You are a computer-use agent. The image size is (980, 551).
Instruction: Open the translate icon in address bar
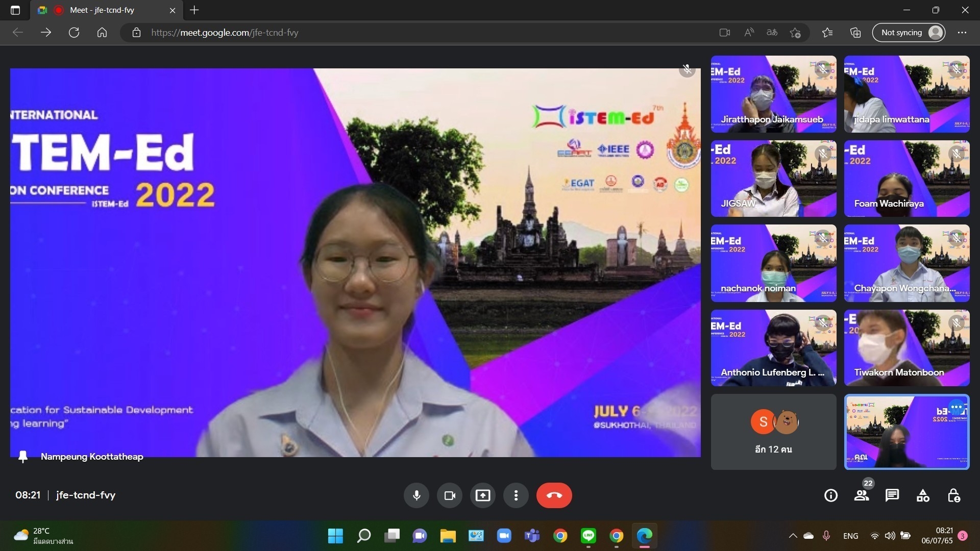772,33
